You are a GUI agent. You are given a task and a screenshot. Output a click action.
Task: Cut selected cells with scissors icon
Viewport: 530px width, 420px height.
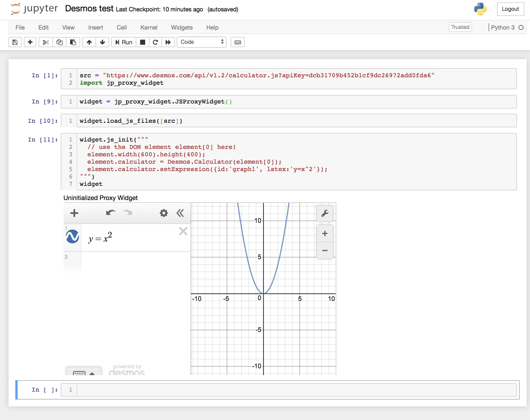pos(45,42)
